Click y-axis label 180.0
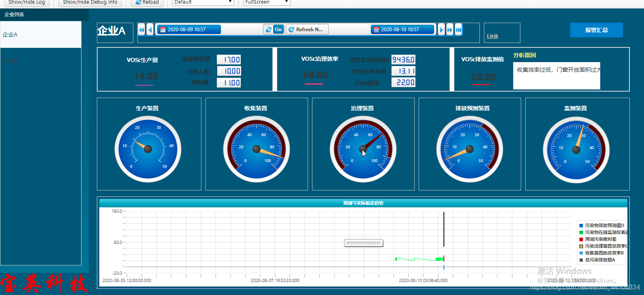Screen dimensions: 644x295 pos(117,211)
